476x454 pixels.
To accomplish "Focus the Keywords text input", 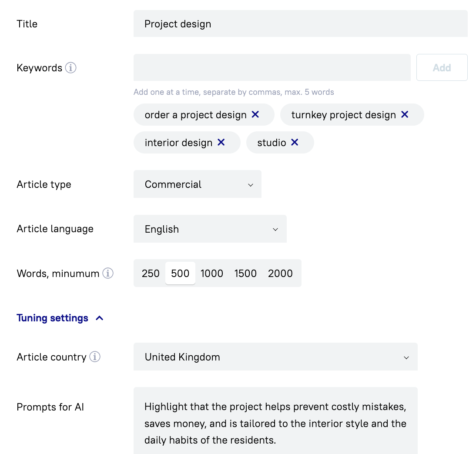I will (x=272, y=68).
